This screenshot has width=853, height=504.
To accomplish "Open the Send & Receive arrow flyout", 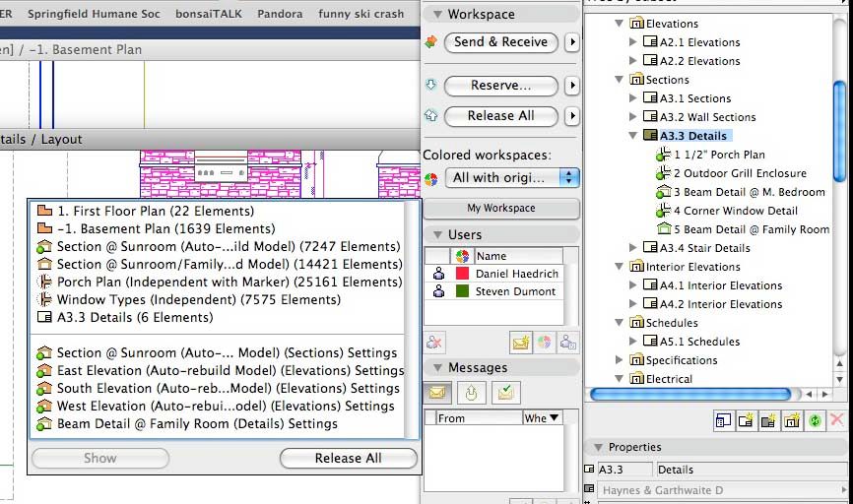I will click(571, 42).
